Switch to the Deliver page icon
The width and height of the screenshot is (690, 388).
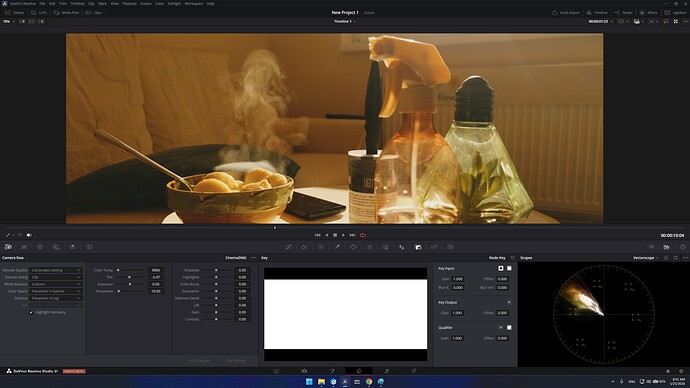pos(414,371)
